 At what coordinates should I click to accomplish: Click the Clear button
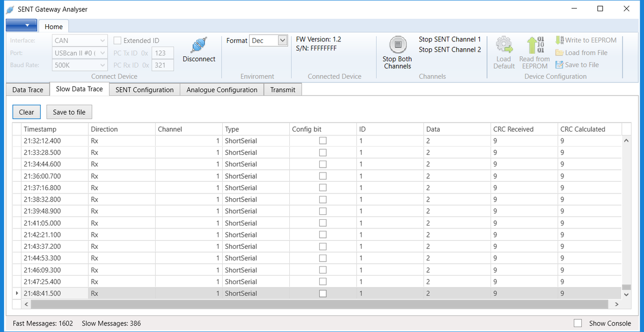26,112
